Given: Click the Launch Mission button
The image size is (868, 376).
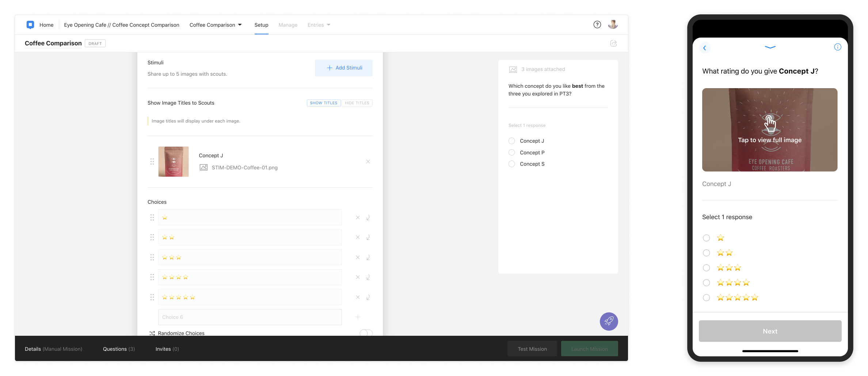Looking at the screenshot, I should coord(590,349).
